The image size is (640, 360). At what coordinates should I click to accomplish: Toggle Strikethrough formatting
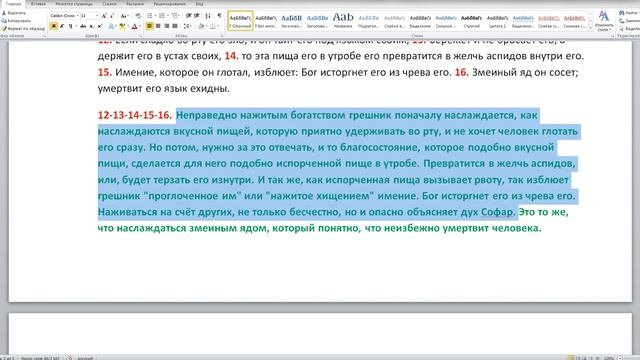pos(83,26)
